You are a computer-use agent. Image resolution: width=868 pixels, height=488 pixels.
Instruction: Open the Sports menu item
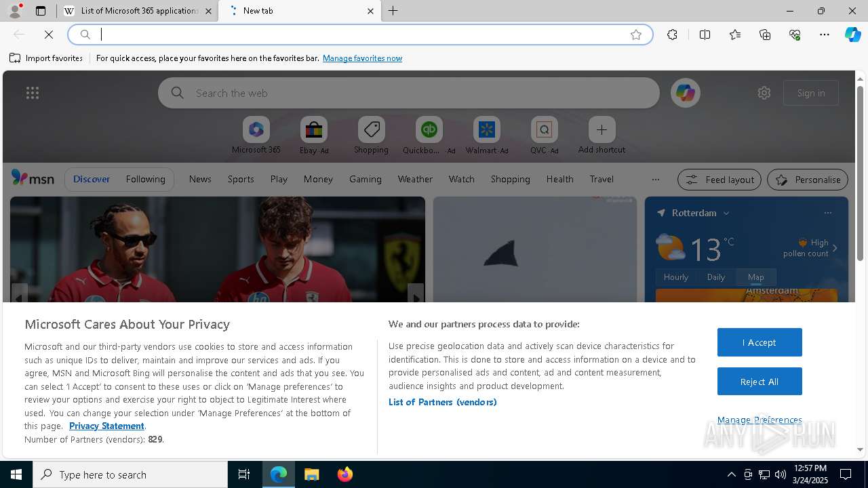tap(241, 179)
